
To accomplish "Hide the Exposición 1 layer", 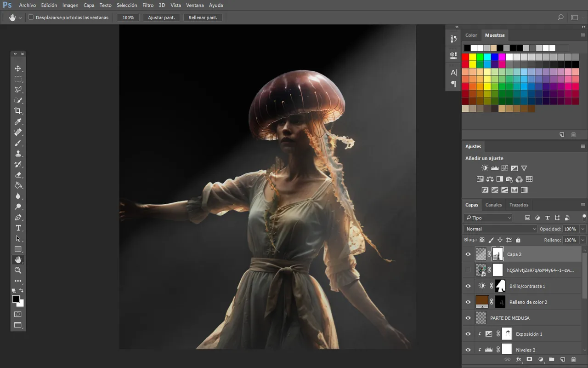I will 468,334.
